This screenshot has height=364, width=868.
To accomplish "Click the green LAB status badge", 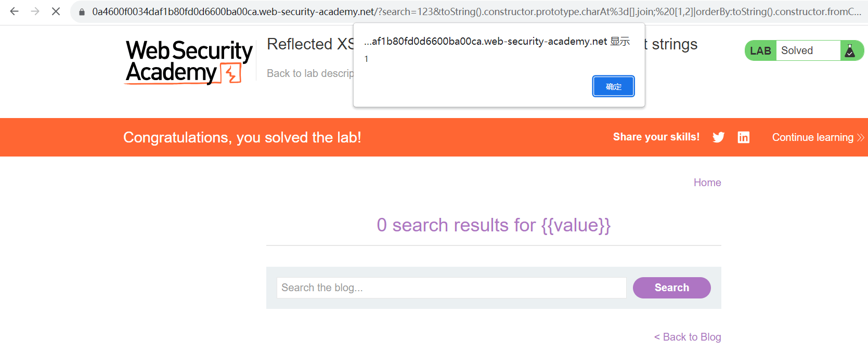I will 761,50.
